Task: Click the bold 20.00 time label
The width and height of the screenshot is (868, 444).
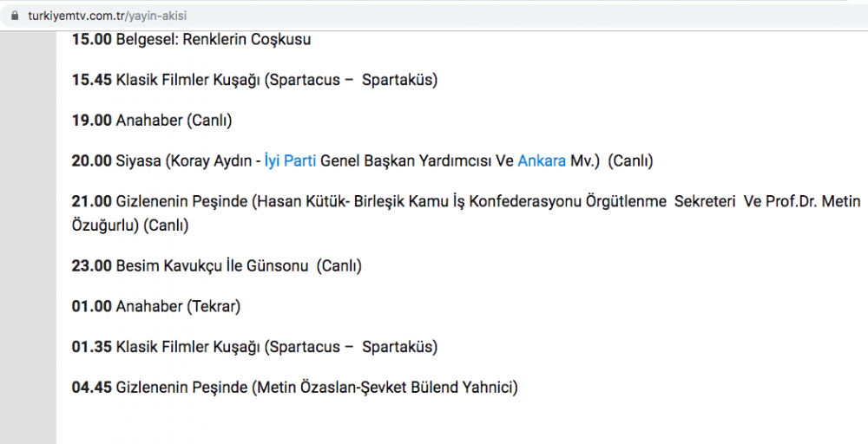Action: click(x=92, y=161)
